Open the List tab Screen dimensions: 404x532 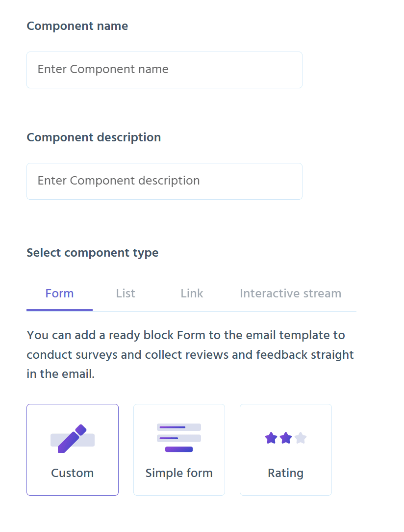pos(126,293)
